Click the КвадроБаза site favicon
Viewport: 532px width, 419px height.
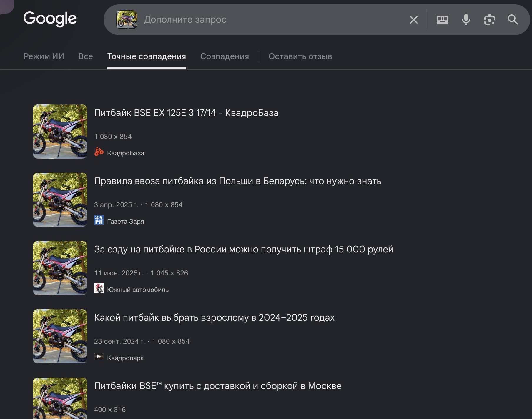point(99,152)
